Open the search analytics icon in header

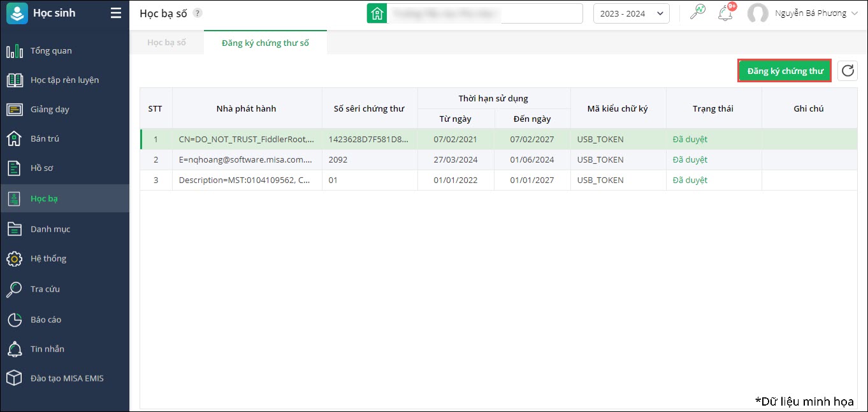(x=698, y=13)
